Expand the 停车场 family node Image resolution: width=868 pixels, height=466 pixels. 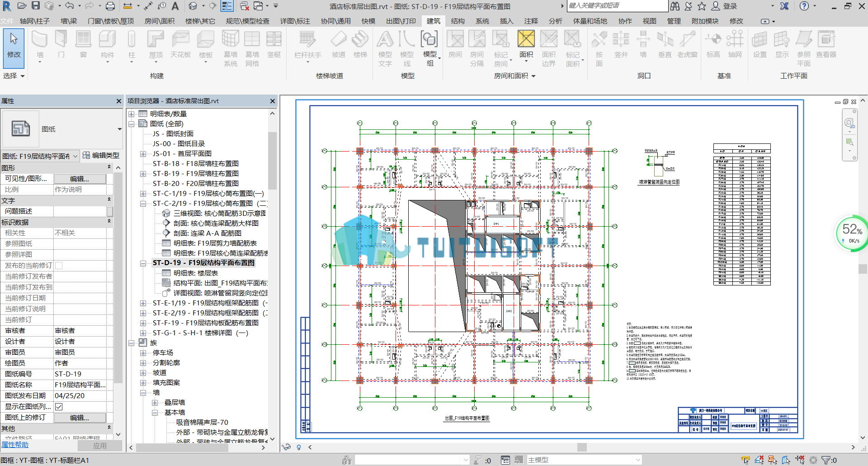(143, 353)
